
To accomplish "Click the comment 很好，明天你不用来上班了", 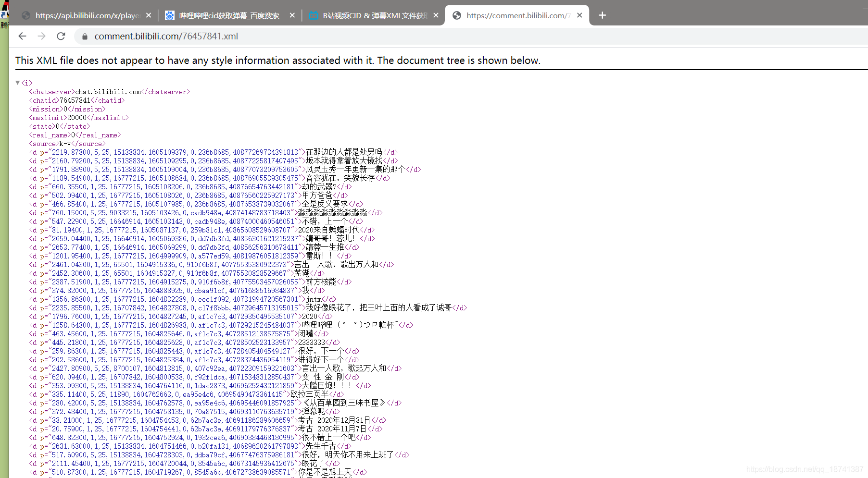I will point(348,455).
